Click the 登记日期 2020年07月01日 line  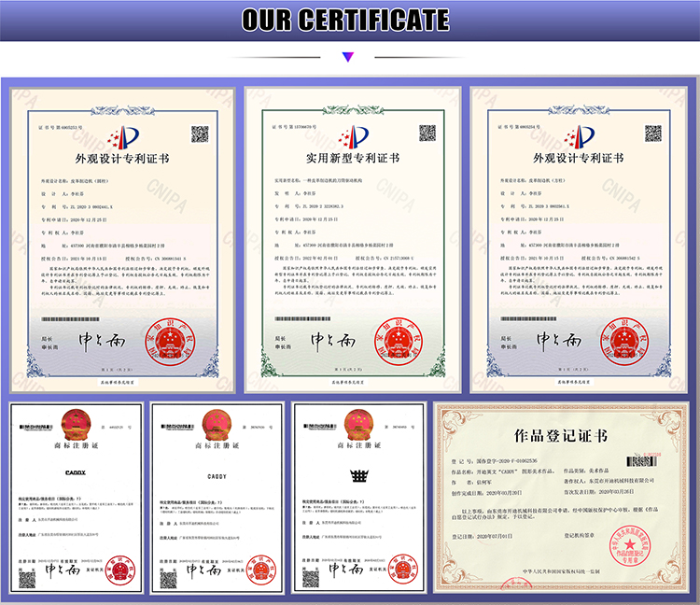tap(483, 536)
